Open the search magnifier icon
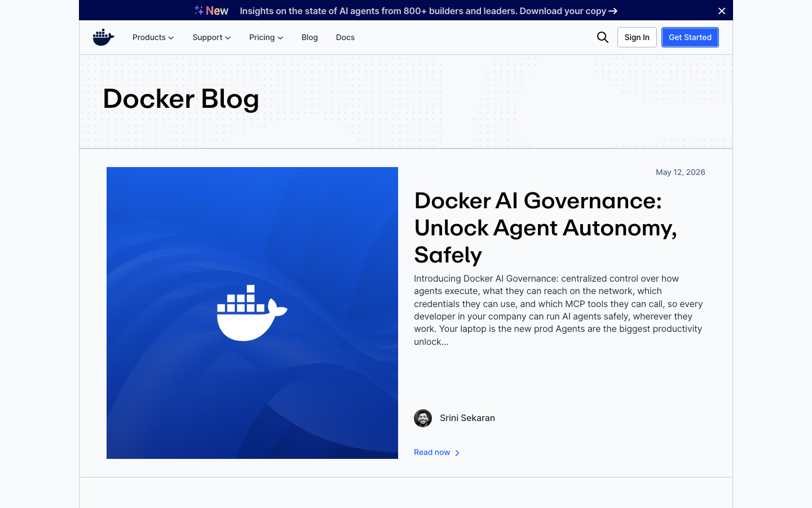The width and height of the screenshot is (812, 508). click(x=603, y=37)
